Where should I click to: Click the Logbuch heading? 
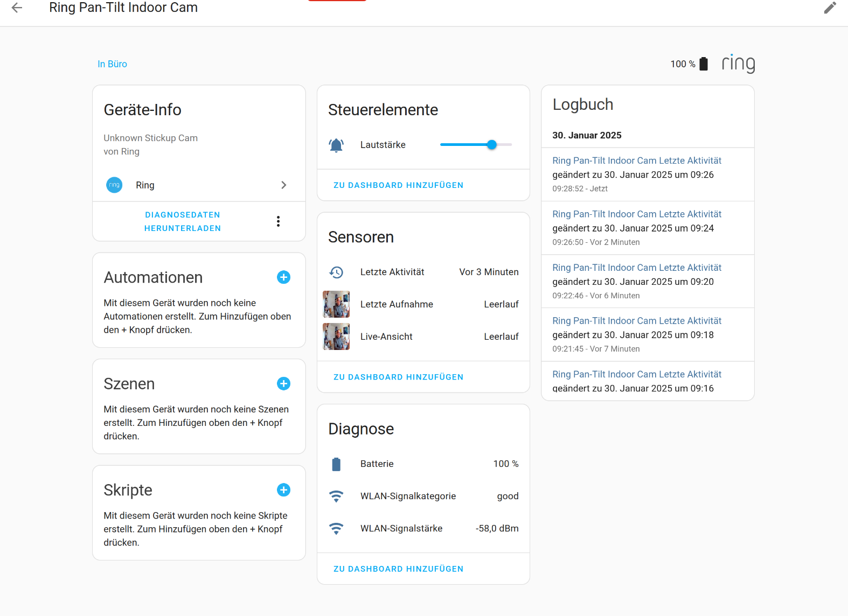583,104
